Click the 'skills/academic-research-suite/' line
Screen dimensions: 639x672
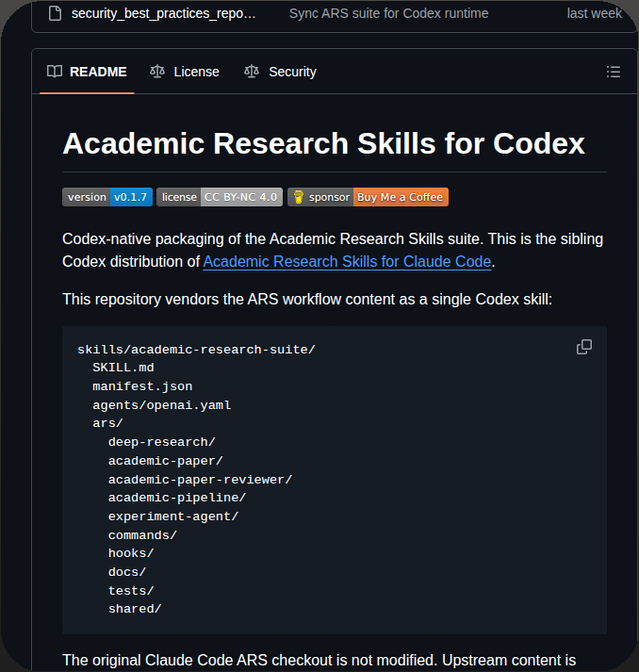tap(196, 350)
